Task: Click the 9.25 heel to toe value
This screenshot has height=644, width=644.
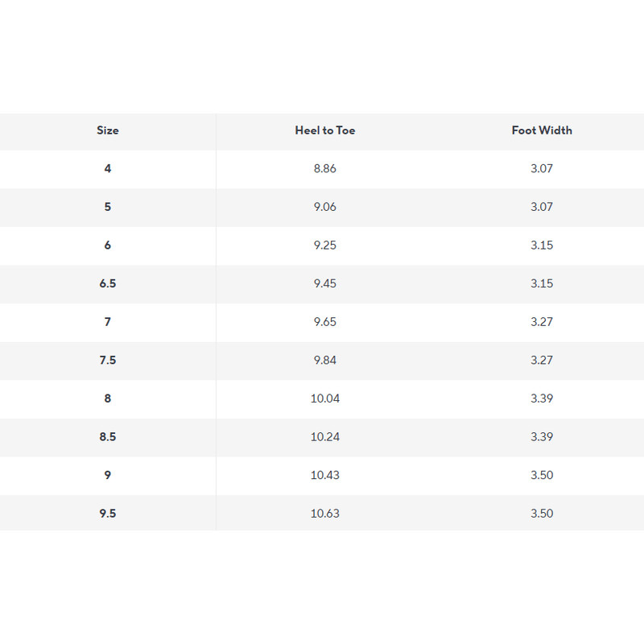Action: pos(324,246)
